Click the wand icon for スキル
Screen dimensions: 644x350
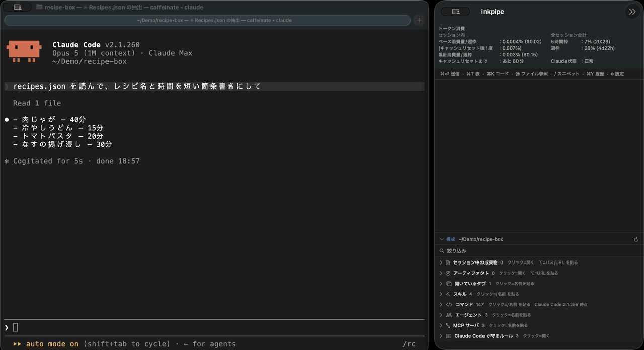[448, 294]
